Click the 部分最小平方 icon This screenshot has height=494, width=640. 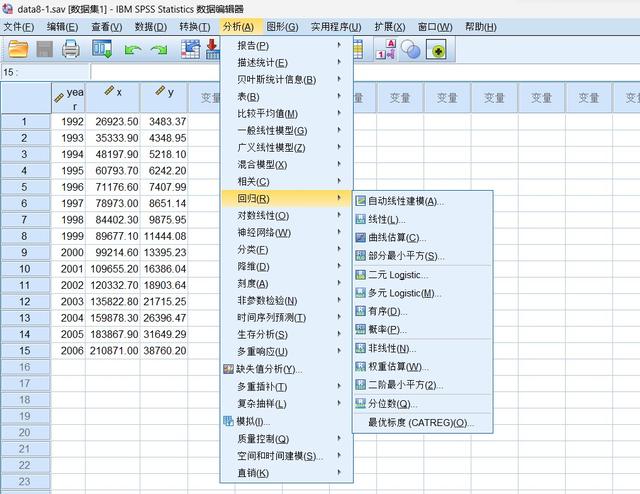[360, 256]
